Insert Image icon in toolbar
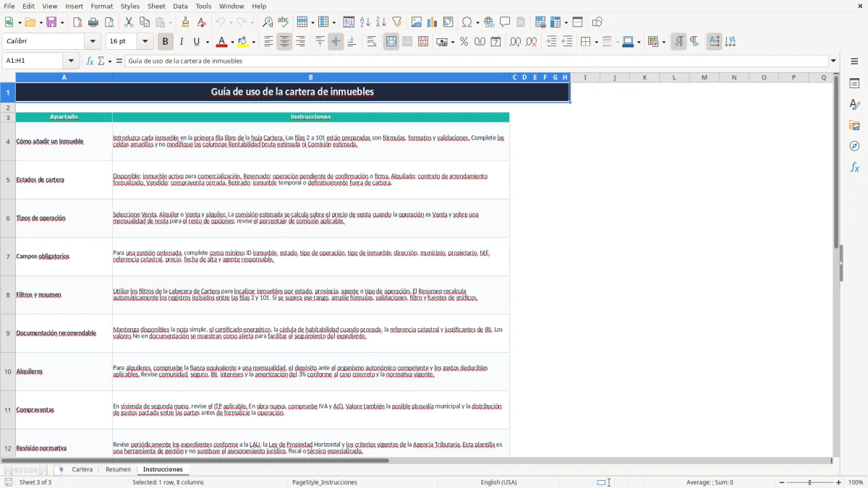 click(x=417, y=22)
